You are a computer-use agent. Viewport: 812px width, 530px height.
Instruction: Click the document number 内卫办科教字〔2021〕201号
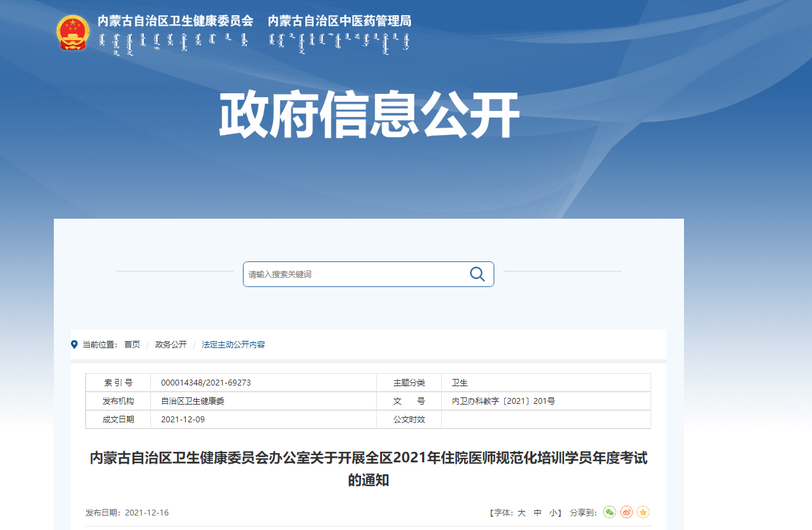(x=503, y=401)
